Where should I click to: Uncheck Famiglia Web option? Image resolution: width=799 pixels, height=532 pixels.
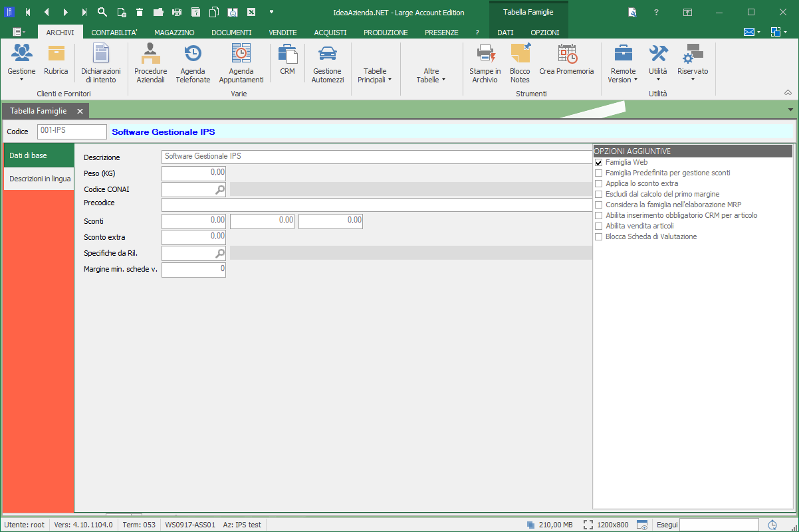pos(599,162)
